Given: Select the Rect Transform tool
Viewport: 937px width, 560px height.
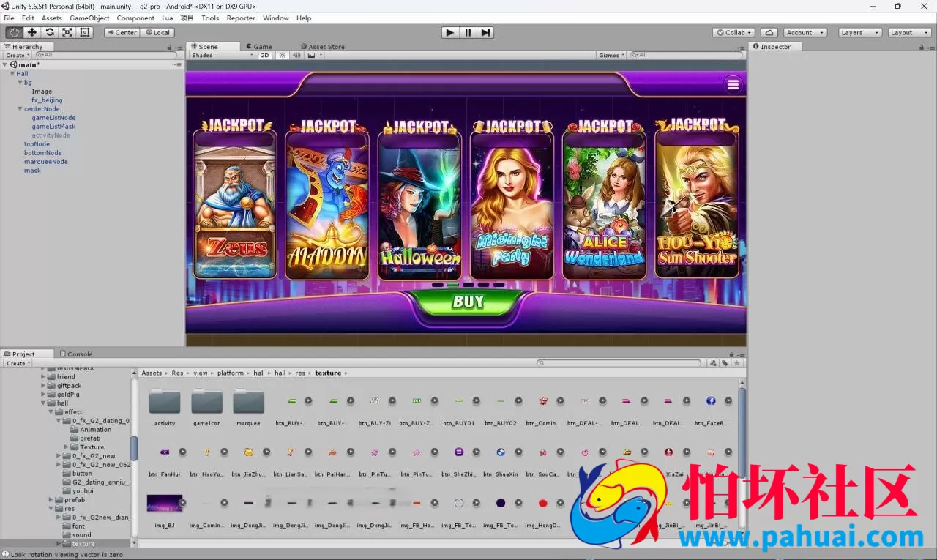Looking at the screenshot, I should [84, 32].
